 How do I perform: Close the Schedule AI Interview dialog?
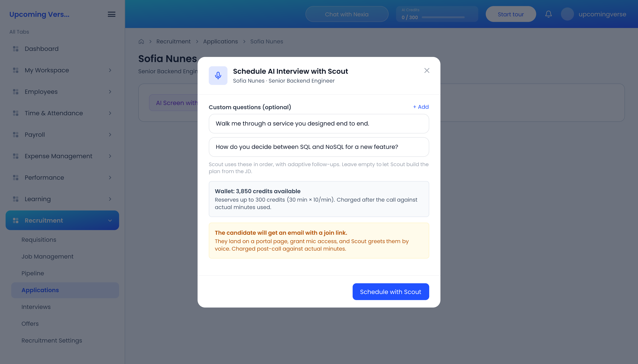click(427, 70)
